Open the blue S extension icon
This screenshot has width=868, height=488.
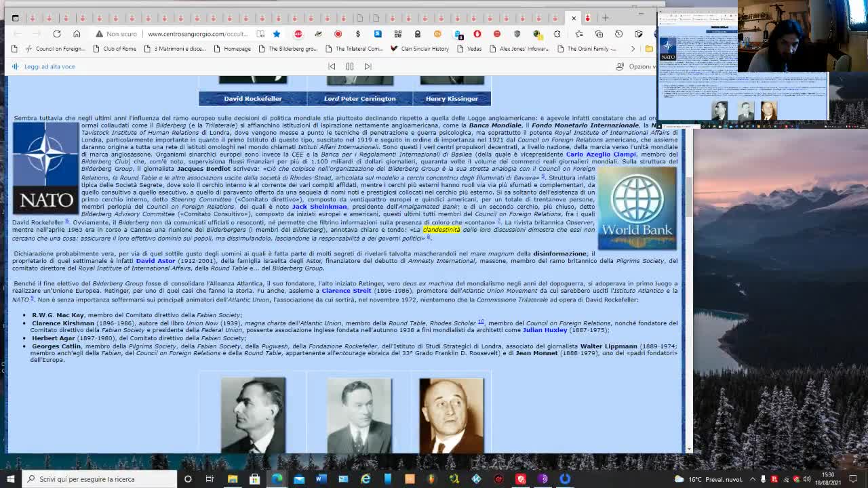tap(378, 34)
